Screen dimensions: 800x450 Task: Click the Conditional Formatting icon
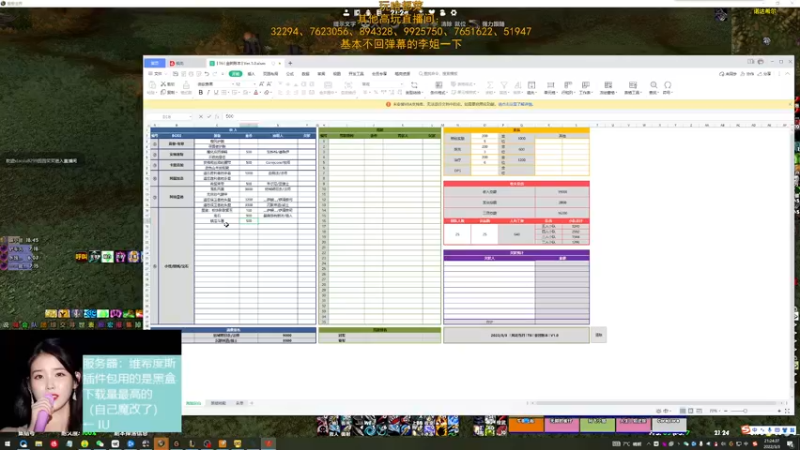click(x=438, y=85)
